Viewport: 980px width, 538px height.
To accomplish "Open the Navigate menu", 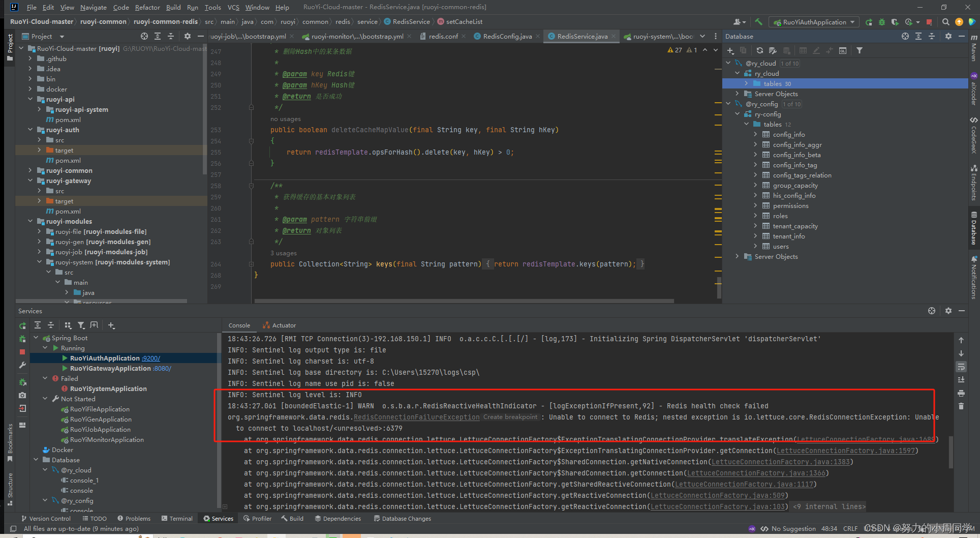I will 94,7.
